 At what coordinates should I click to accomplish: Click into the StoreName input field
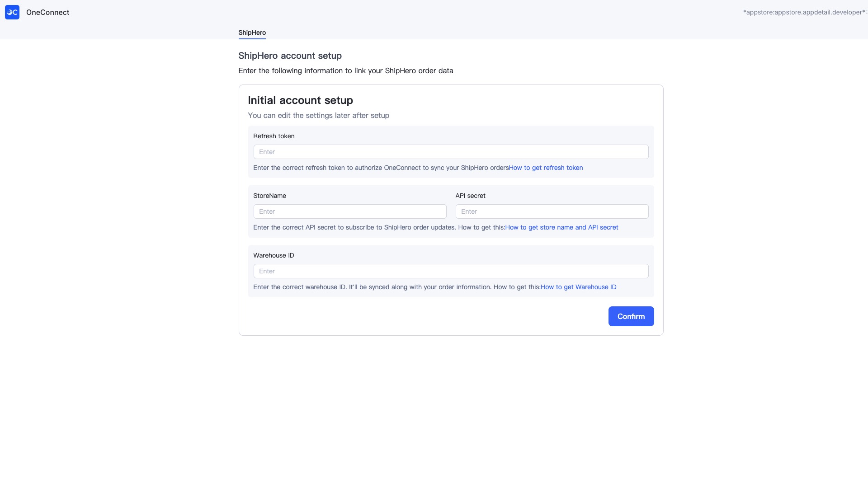(x=349, y=211)
